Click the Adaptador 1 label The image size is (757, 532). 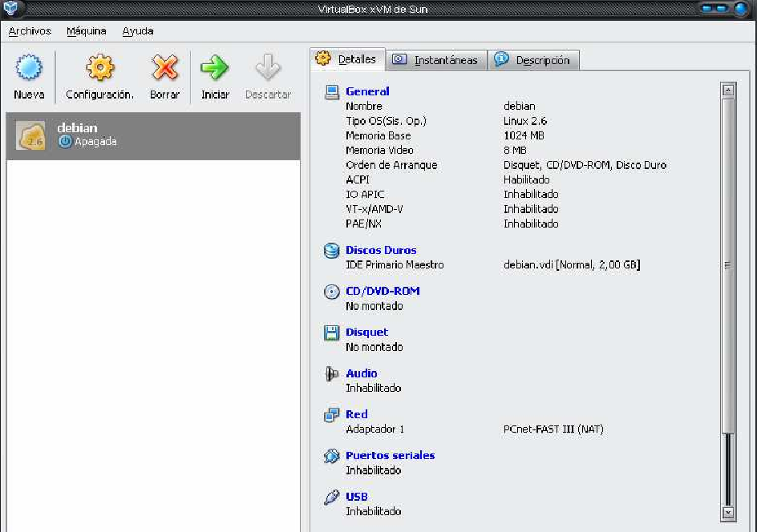click(375, 429)
